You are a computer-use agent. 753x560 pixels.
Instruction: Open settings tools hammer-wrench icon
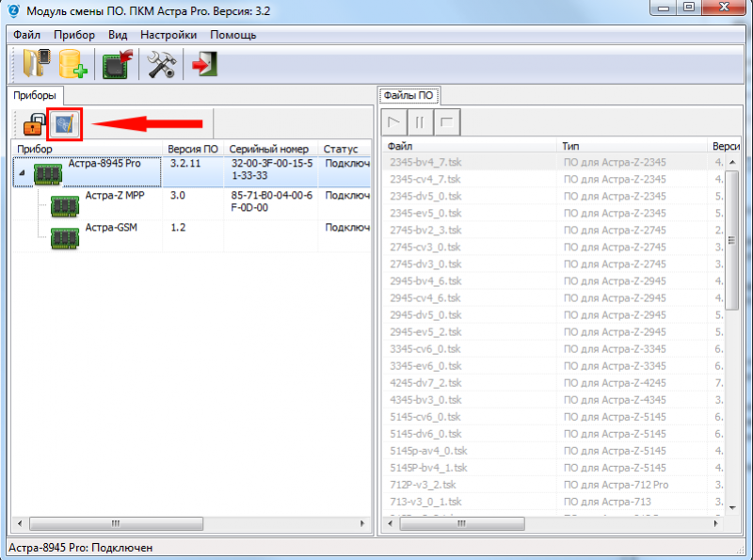coord(161,64)
